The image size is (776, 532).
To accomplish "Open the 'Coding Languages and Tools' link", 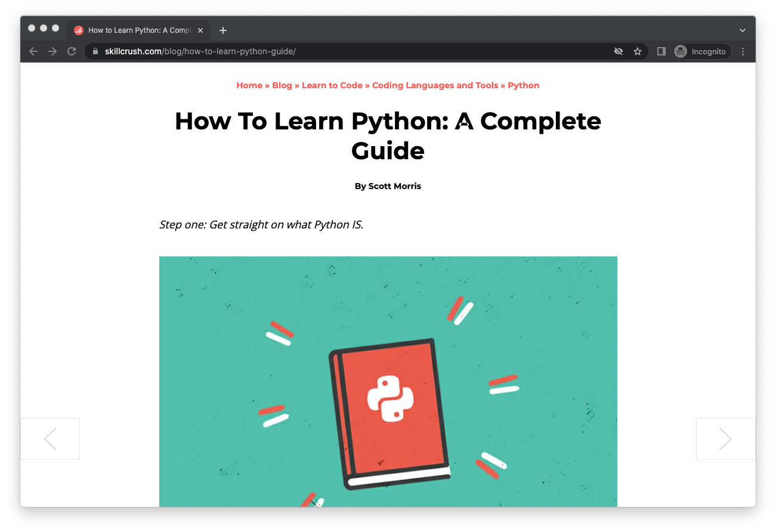I will click(435, 85).
